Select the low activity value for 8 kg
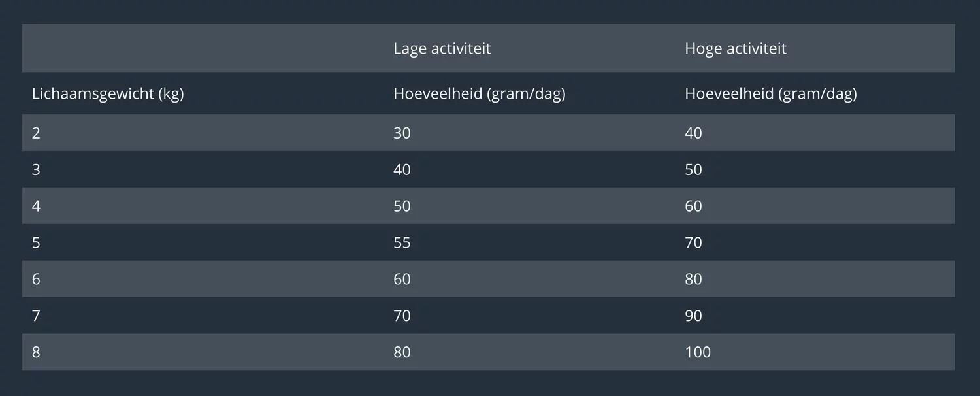Screen dimensions: 980x396 point(402,353)
